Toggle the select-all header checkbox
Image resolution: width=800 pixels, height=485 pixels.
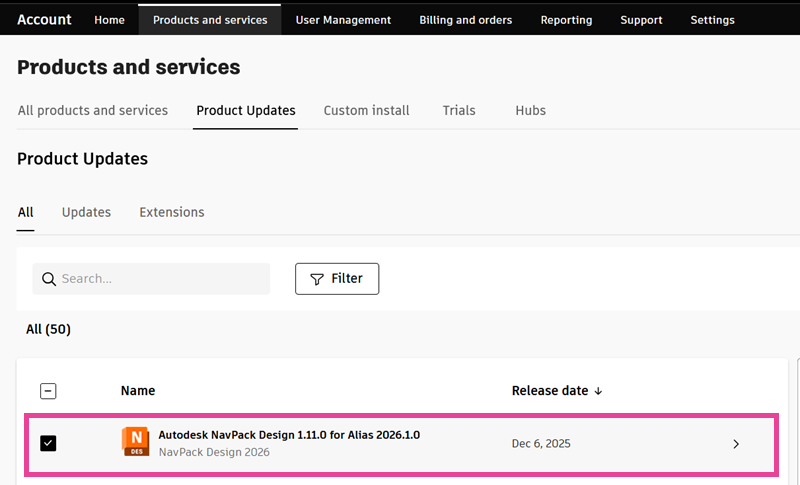[x=48, y=391]
